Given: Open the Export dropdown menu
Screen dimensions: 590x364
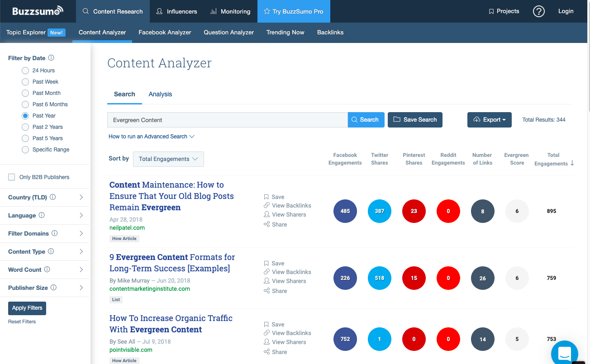Looking at the screenshot, I should (490, 120).
